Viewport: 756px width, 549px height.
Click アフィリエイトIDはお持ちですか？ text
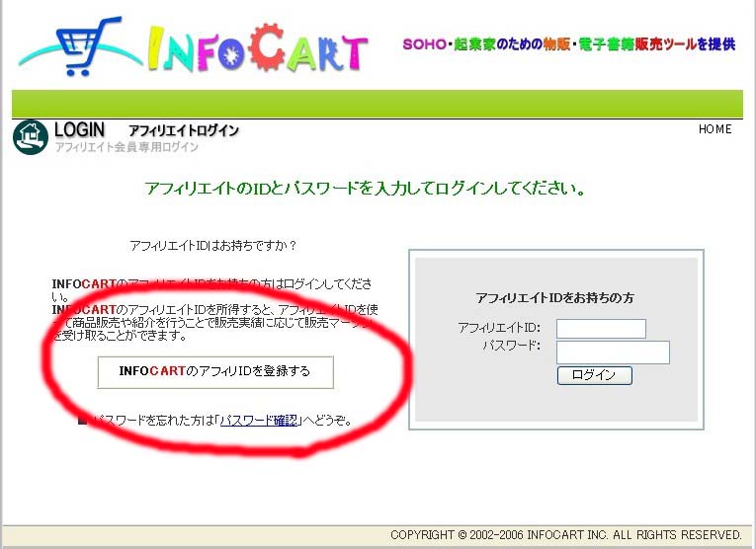tap(213, 246)
